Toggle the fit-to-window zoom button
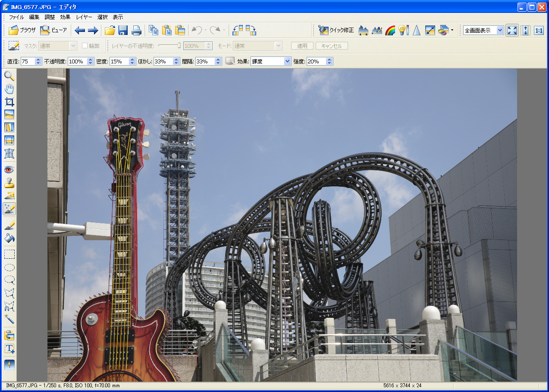549x392 pixels. point(512,30)
